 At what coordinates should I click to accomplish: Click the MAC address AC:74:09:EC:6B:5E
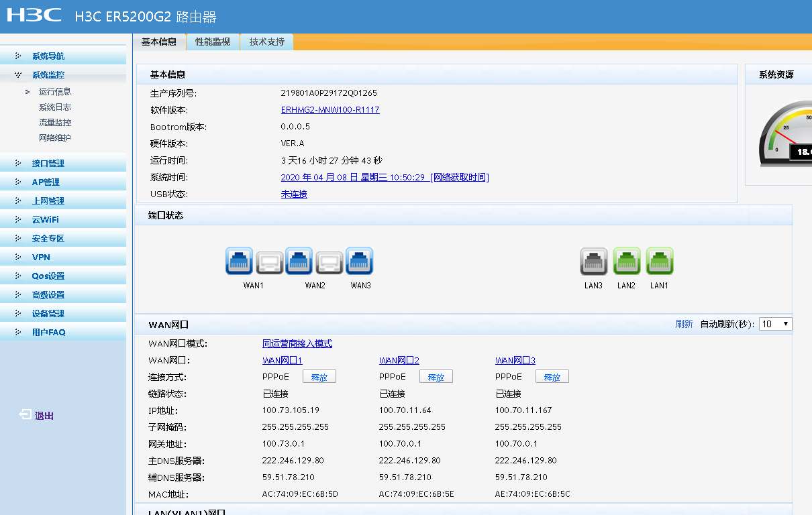(x=417, y=495)
